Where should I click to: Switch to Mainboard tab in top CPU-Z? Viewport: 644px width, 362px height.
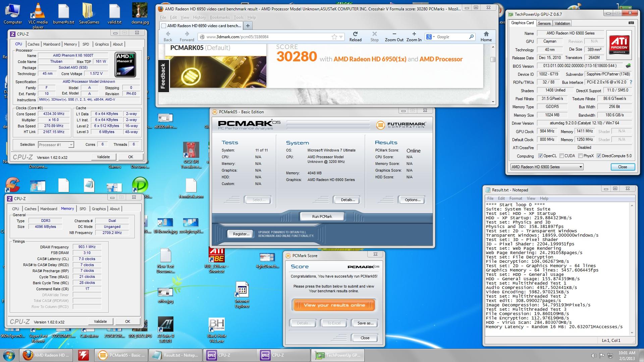coord(52,44)
